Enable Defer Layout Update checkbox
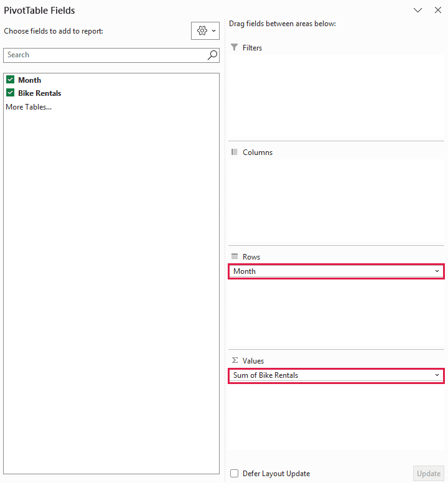Image resolution: width=448 pixels, height=483 pixels. tap(235, 474)
